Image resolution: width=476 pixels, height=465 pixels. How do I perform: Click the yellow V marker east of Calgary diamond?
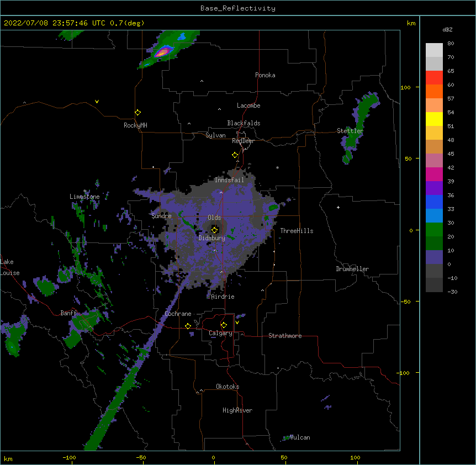coord(237,323)
